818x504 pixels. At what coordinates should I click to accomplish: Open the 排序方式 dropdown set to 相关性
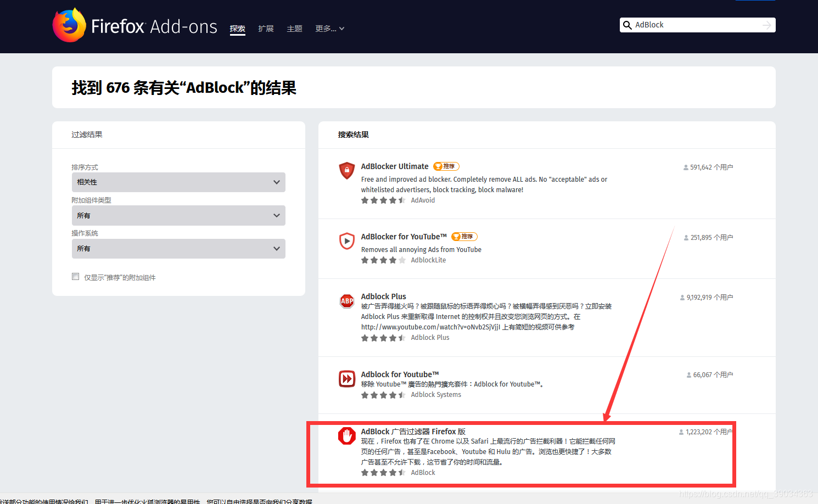(x=178, y=182)
